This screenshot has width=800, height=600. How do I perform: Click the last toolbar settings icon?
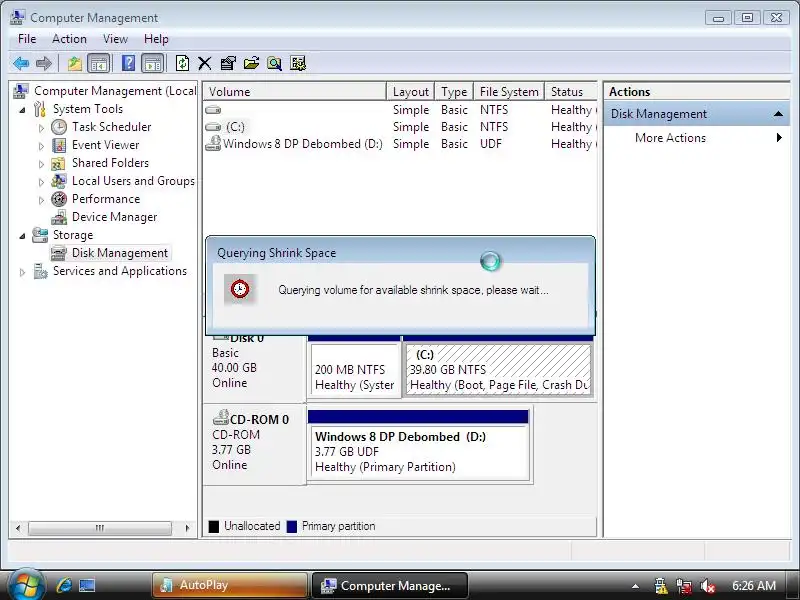point(298,63)
